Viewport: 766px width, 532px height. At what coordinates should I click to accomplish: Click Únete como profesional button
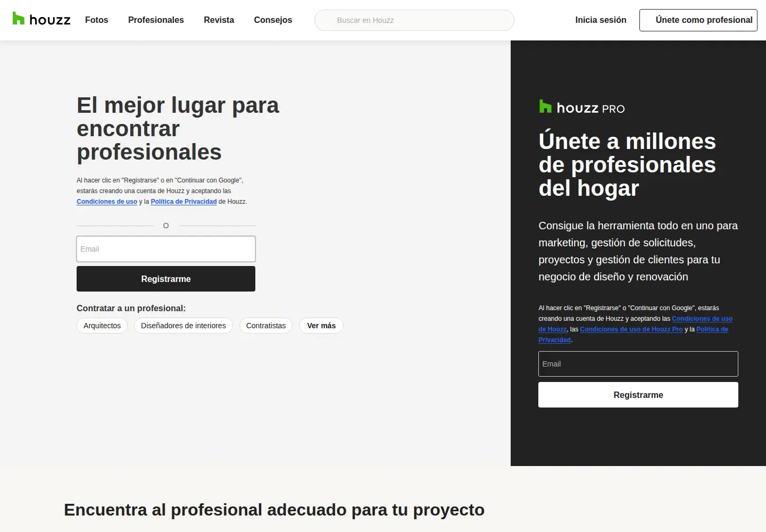click(x=698, y=20)
